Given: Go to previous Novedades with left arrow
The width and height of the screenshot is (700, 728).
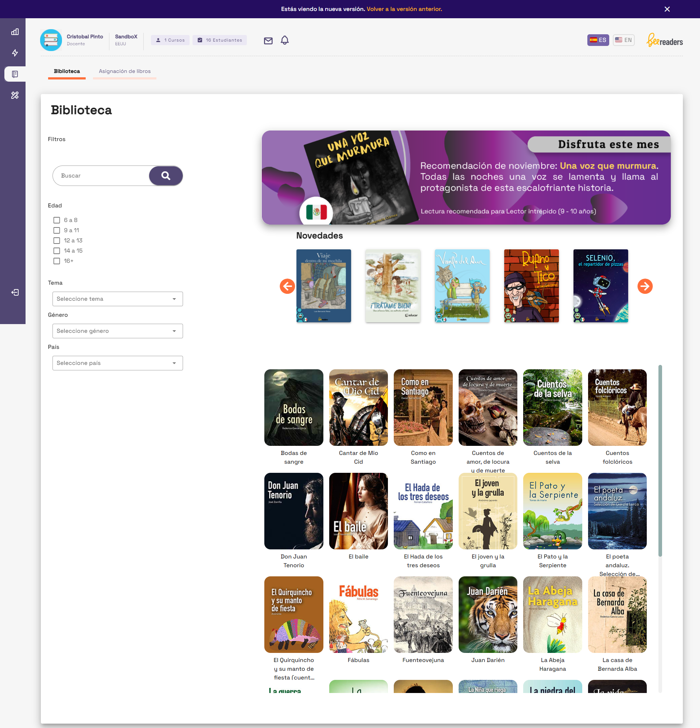Looking at the screenshot, I should click(x=287, y=286).
